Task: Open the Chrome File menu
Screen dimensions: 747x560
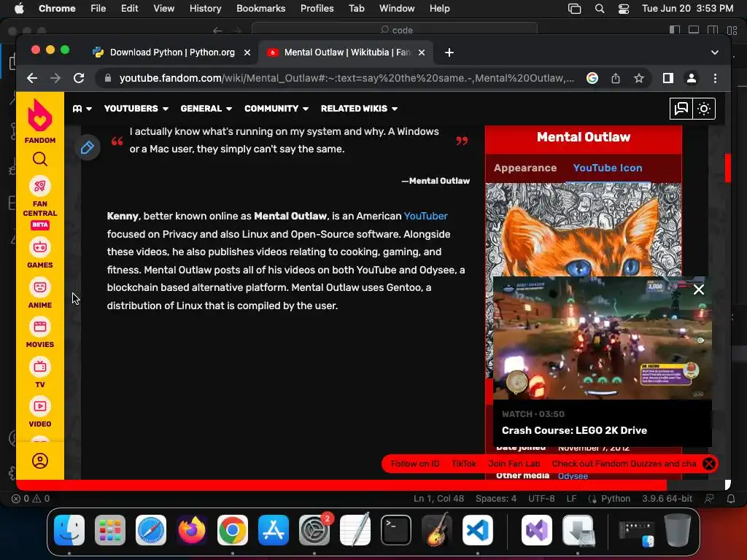Action: pos(98,9)
